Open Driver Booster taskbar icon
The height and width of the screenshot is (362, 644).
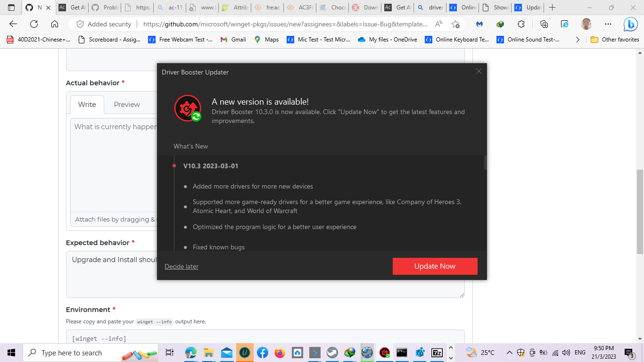point(385,353)
